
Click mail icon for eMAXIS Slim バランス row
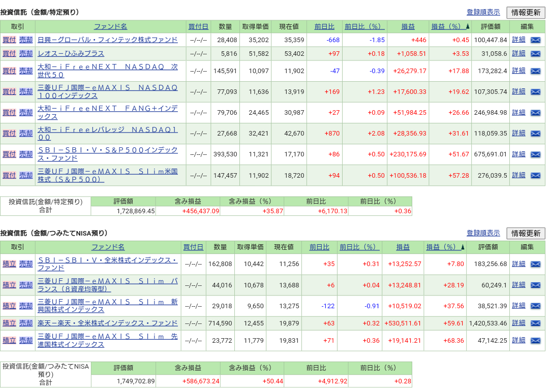tap(535, 285)
